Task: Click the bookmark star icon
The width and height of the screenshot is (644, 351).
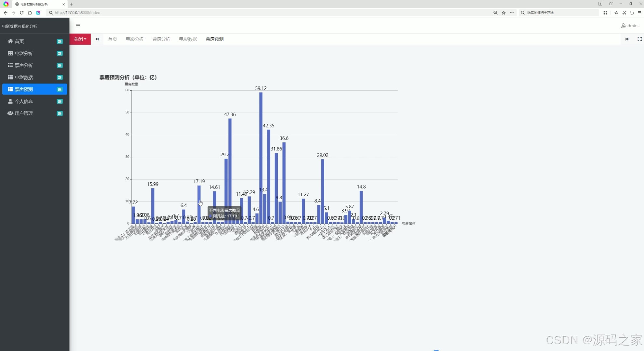Action: (x=503, y=13)
